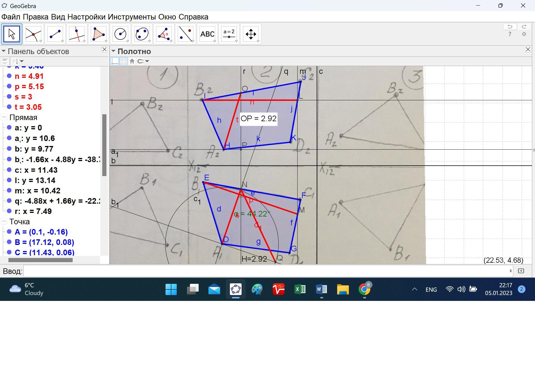
Task: Collapse the Прямая category
Action: click(4, 118)
